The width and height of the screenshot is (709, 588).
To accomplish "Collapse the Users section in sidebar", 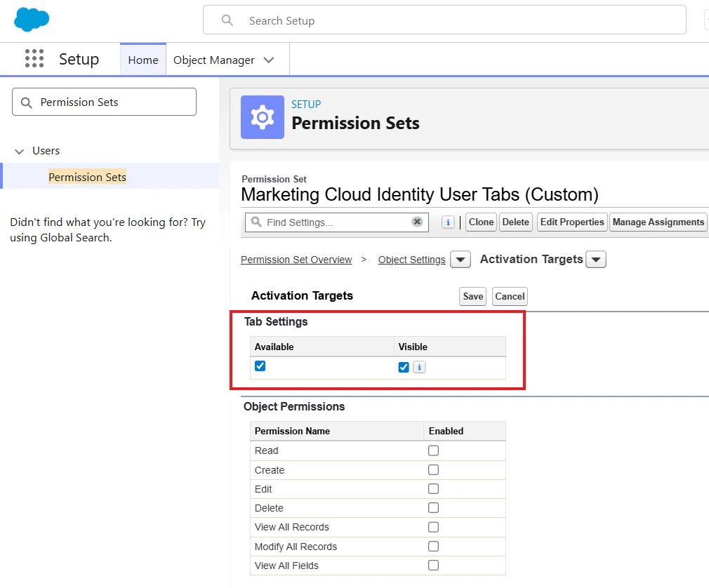I will point(19,152).
